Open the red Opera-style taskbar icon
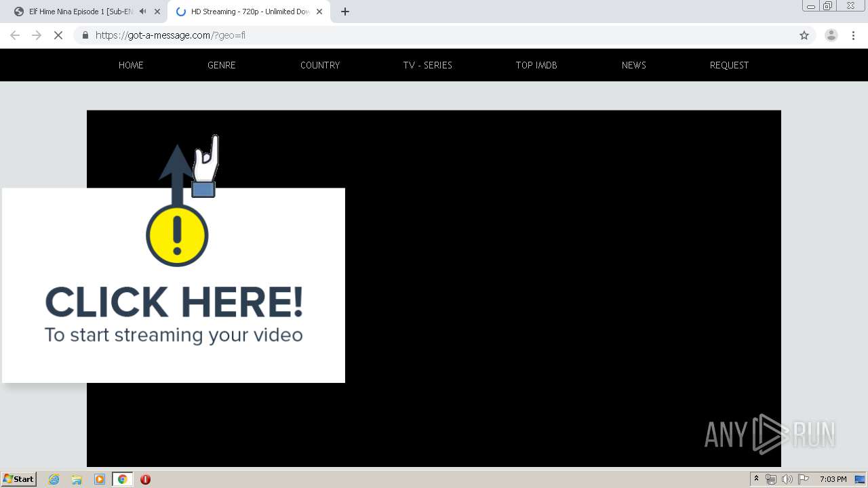 [x=145, y=479]
